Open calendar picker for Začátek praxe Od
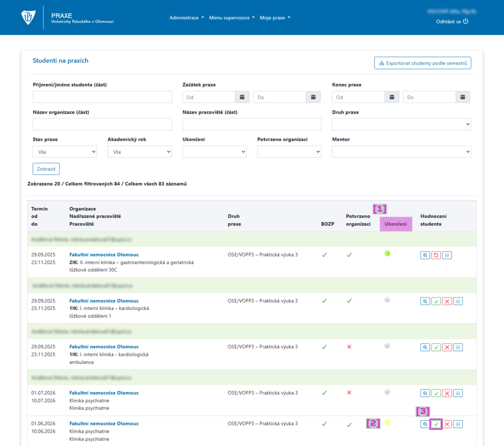This screenshot has width=504, height=446. [242, 97]
